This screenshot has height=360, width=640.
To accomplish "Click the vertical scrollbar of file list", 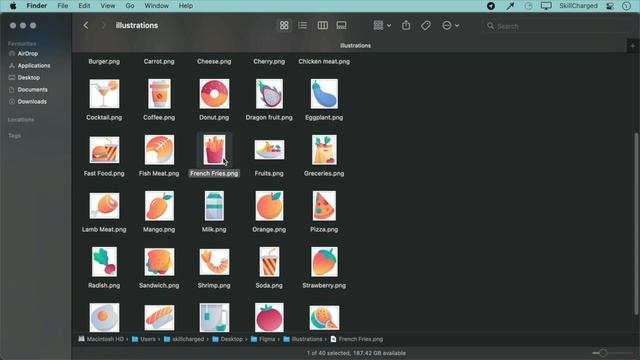I will tap(636, 224).
